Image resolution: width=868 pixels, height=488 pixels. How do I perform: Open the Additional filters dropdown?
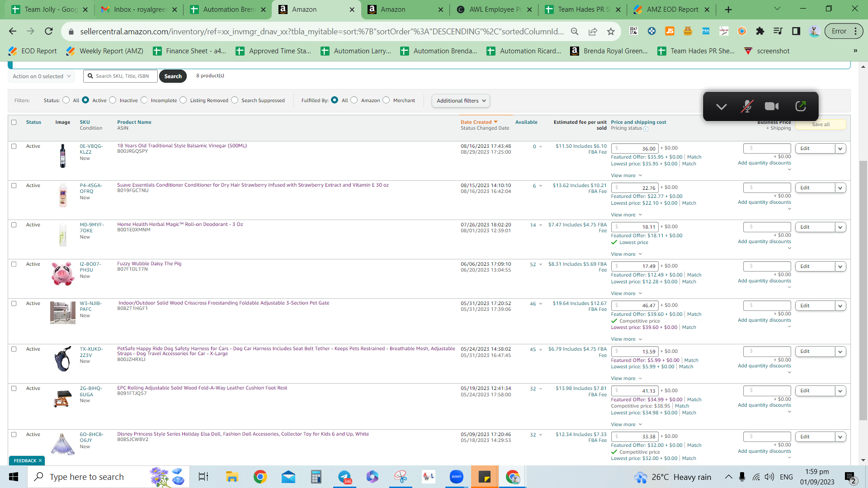point(461,101)
